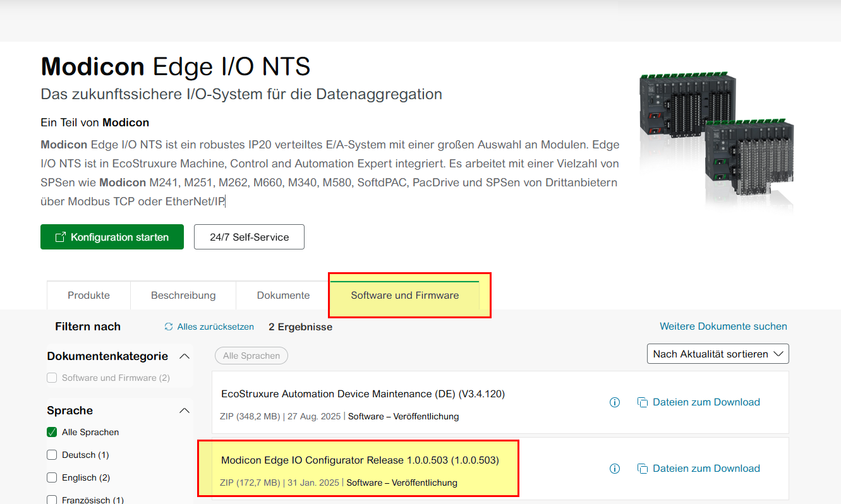The height and width of the screenshot is (504, 841).
Task: Open 24/7 Self-Service
Action: tap(249, 237)
